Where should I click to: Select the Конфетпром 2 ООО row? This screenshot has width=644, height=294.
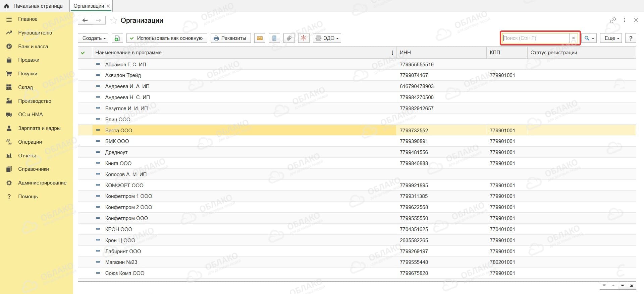(357, 207)
